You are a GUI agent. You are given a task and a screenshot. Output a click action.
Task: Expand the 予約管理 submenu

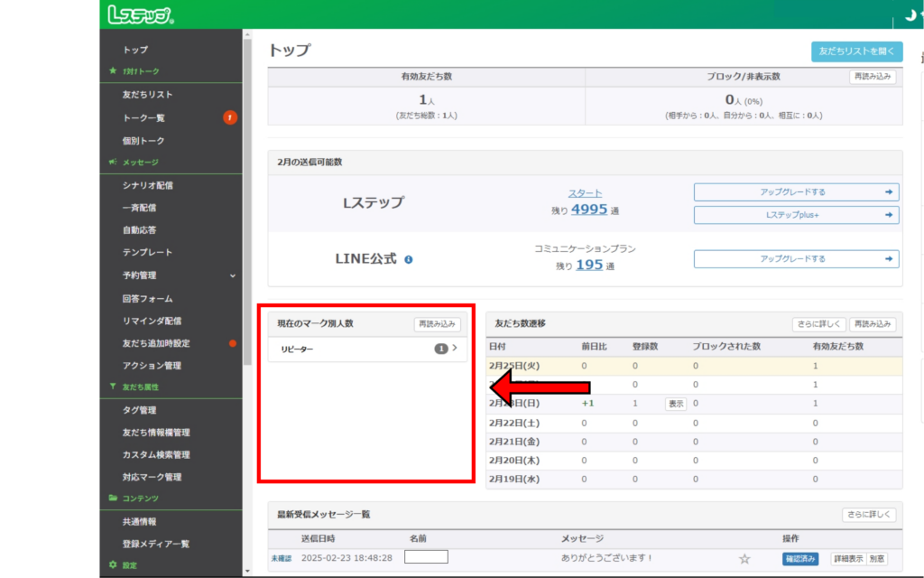pyautogui.click(x=233, y=275)
